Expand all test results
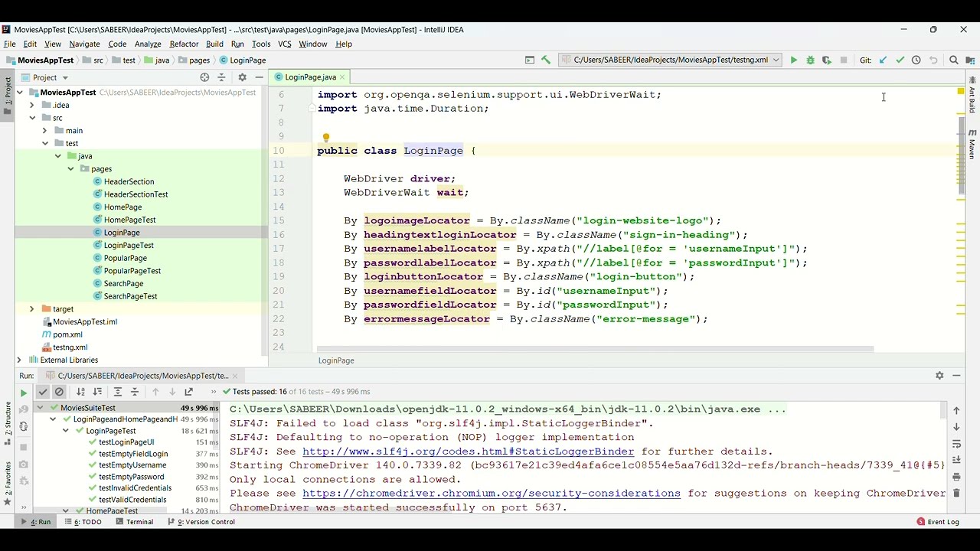 pos(118,392)
